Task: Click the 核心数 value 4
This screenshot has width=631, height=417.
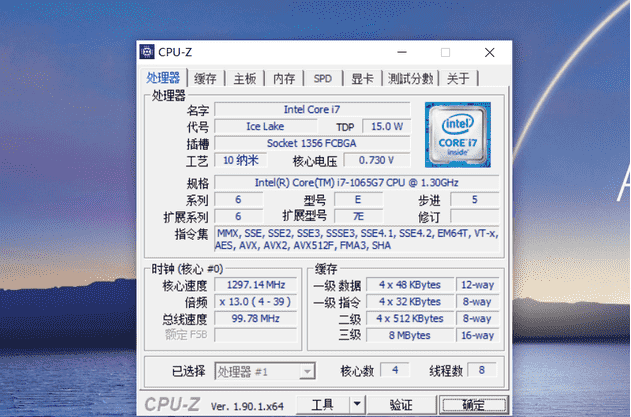Action: pos(395,370)
